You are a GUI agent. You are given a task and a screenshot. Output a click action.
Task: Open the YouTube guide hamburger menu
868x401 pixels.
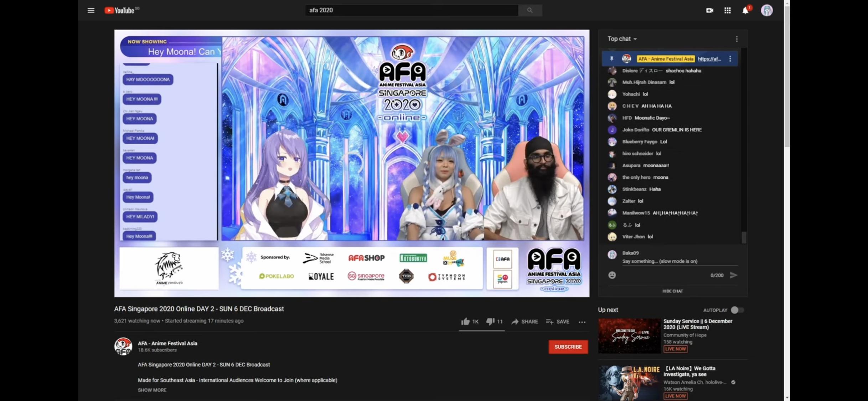[91, 10]
